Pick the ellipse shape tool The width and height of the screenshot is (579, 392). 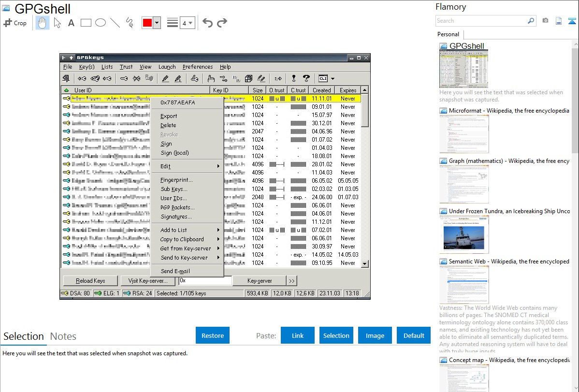click(x=101, y=23)
